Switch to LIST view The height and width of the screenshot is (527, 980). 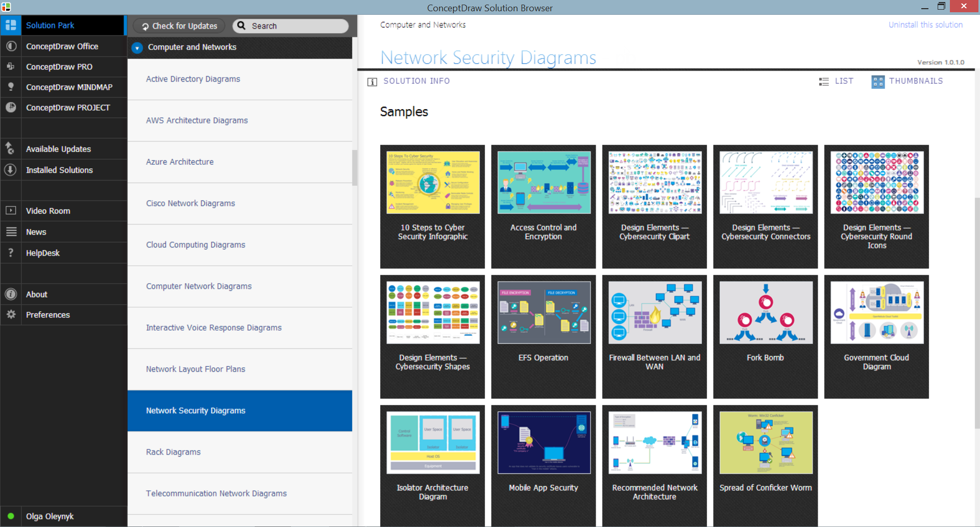pyautogui.click(x=844, y=81)
